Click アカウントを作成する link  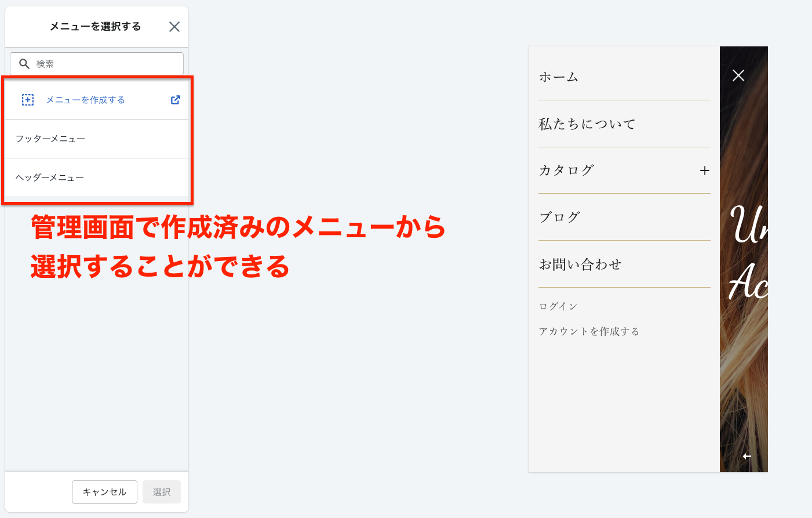click(589, 331)
